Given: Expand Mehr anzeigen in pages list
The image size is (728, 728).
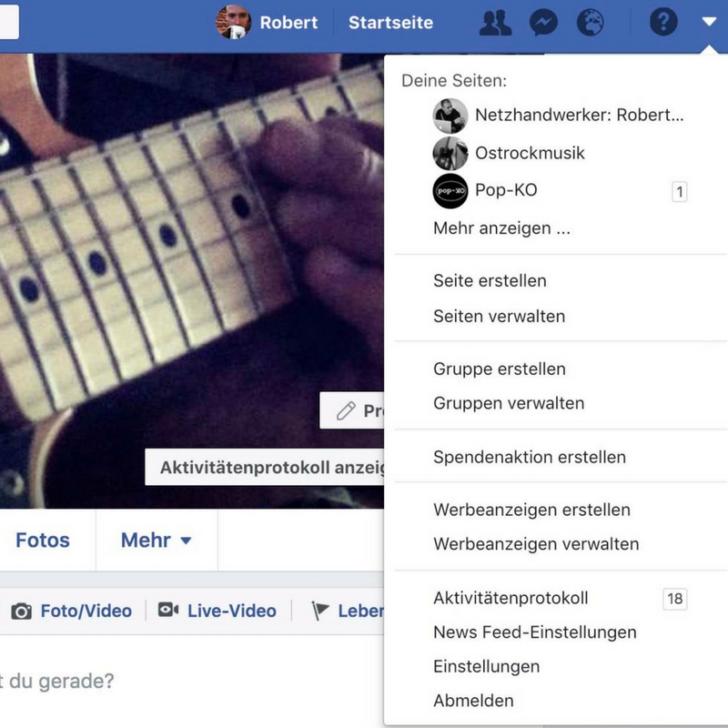Looking at the screenshot, I should tap(501, 228).
